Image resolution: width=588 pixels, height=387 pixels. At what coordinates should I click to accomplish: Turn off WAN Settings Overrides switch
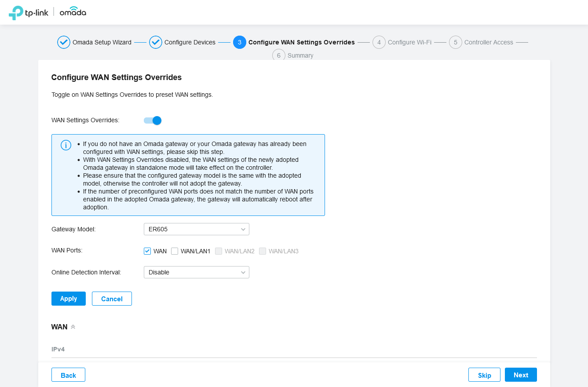tap(153, 120)
